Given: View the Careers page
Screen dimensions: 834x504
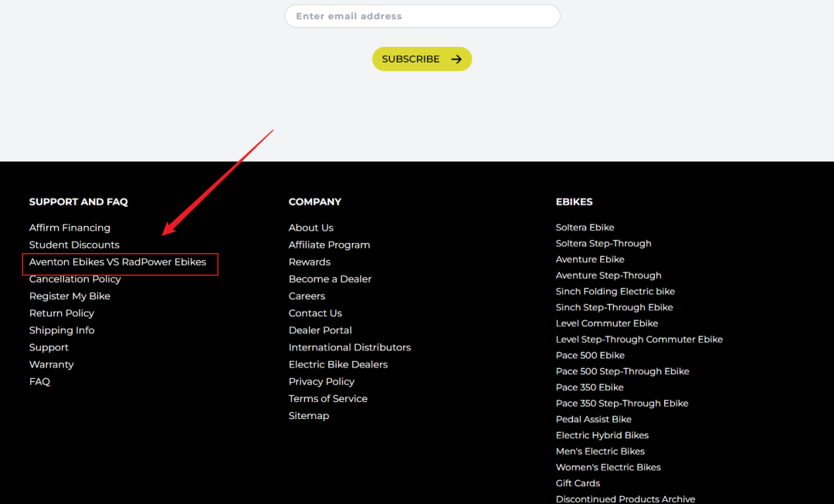Looking at the screenshot, I should coord(307,296).
